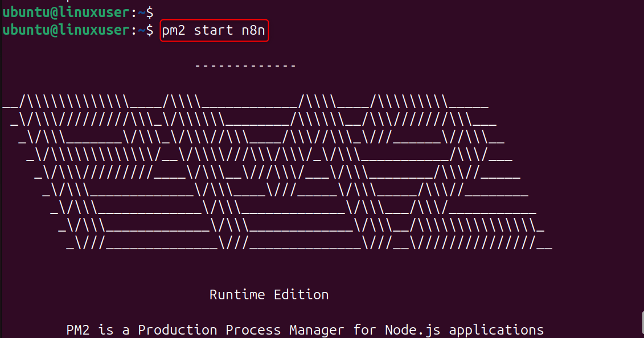Viewport: 644px width, 338px height.
Task: Click the dollar sign before "pm2 start n8n"
Action: coord(150,30)
